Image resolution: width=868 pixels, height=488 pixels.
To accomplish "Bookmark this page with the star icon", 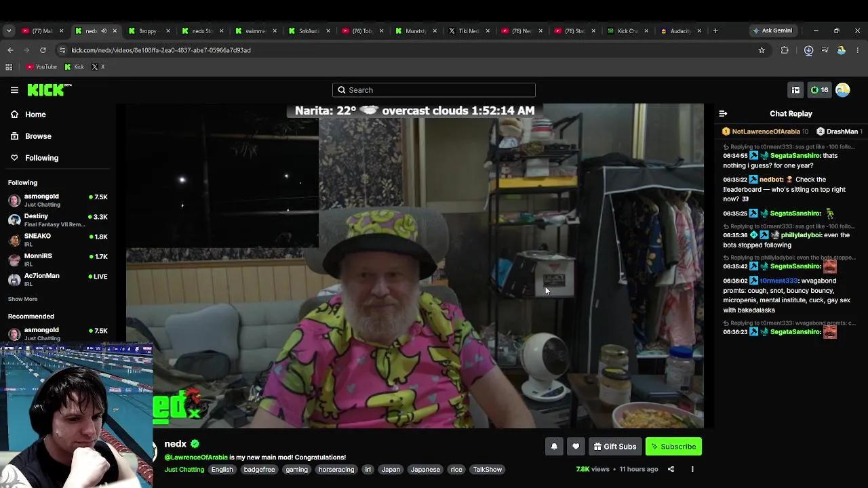I will click(x=762, y=50).
